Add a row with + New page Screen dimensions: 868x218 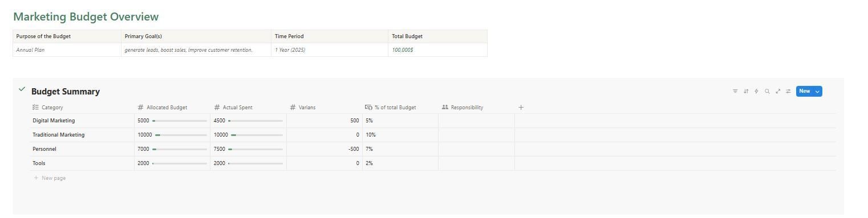(x=50, y=178)
